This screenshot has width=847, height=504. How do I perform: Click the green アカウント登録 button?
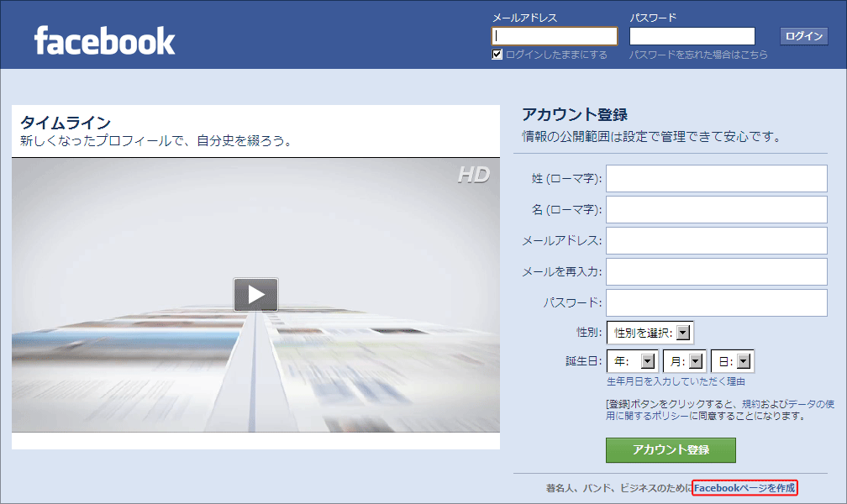(671, 450)
